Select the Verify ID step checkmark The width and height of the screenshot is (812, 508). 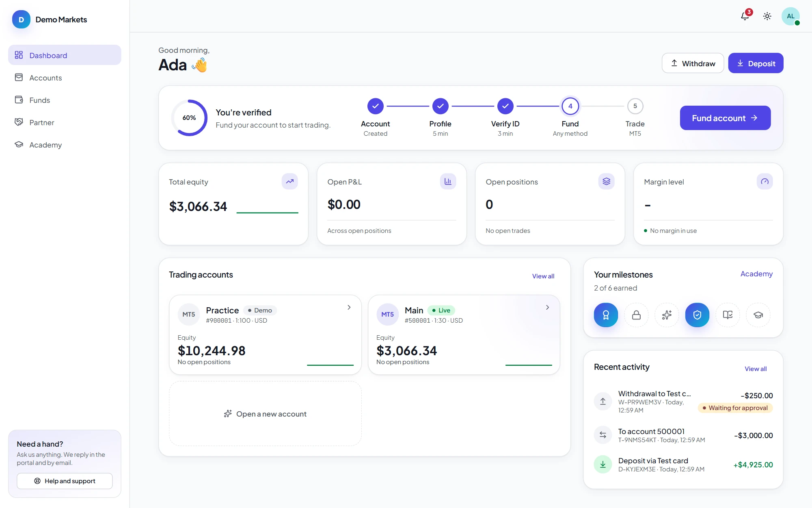(x=505, y=106)
